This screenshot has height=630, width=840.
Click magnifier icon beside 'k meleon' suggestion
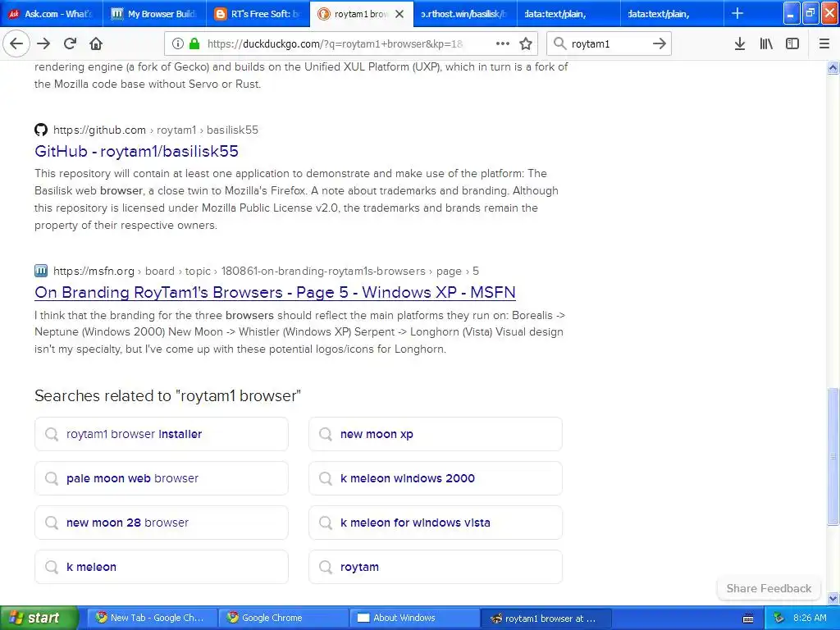point(52,567)
